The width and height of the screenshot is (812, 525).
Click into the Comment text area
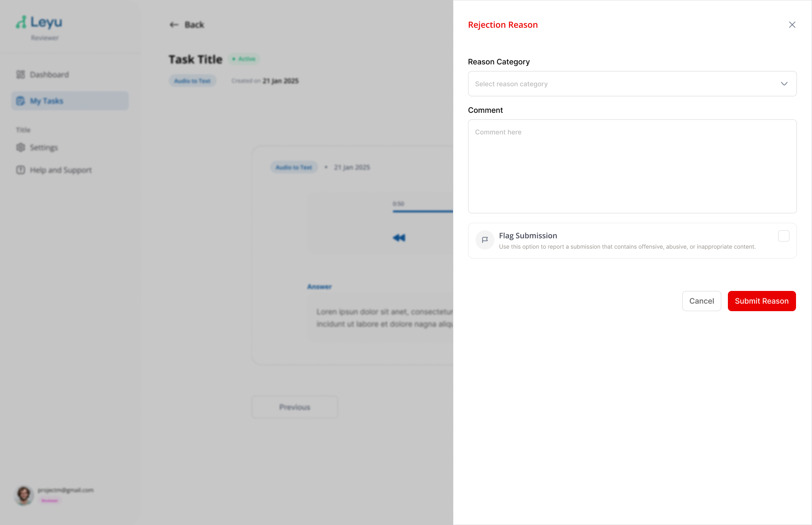point(632,166)
